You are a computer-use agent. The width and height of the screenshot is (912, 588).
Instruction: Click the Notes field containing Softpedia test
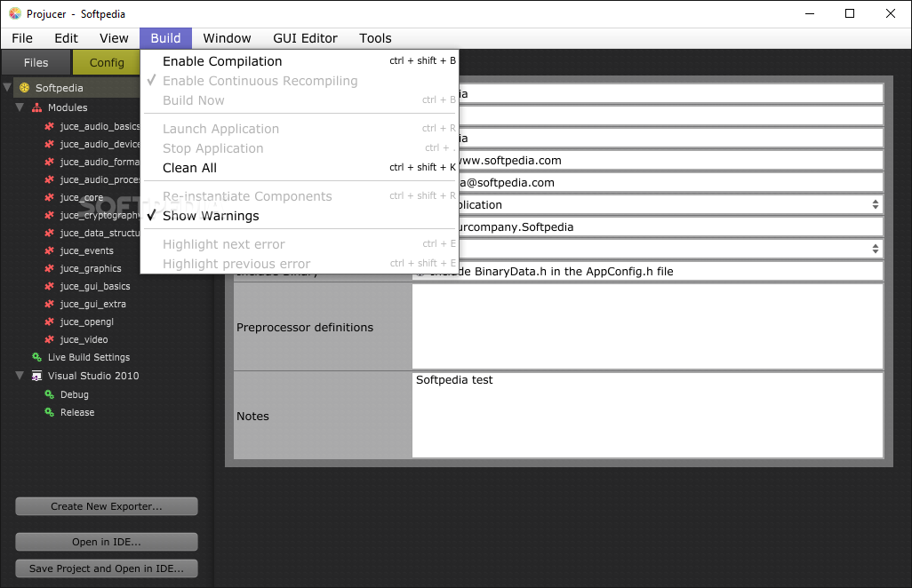(647, 415)
